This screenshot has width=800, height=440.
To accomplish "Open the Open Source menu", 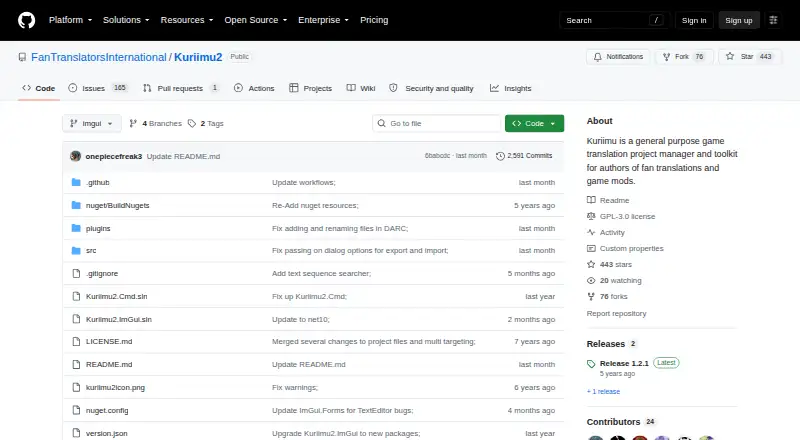I will 256,20.
